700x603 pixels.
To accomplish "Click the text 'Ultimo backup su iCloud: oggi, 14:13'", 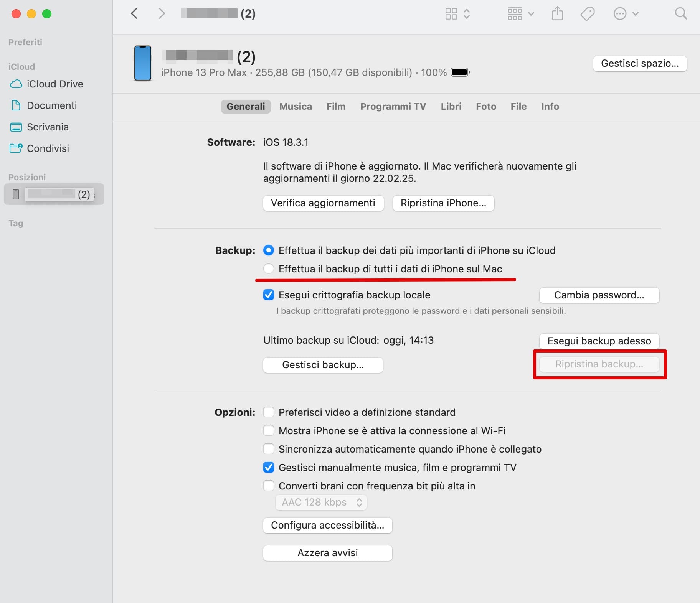I will coord(348,340).
